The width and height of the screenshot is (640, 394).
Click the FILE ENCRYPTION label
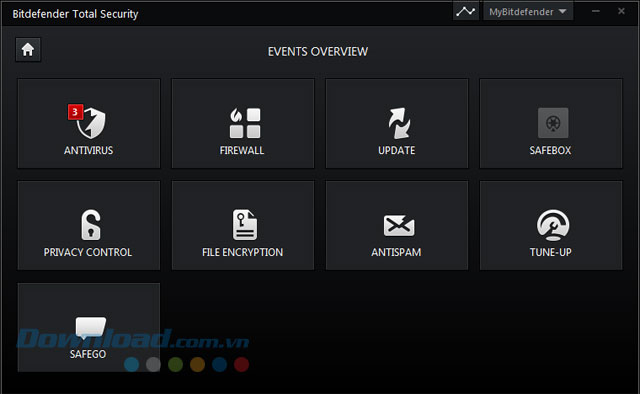pos(242,252)
